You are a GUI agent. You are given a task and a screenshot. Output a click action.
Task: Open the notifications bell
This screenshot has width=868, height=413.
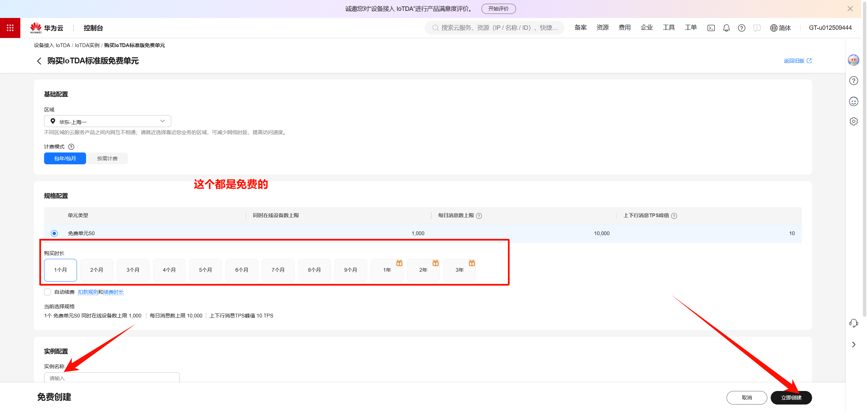tap(726, 28)
